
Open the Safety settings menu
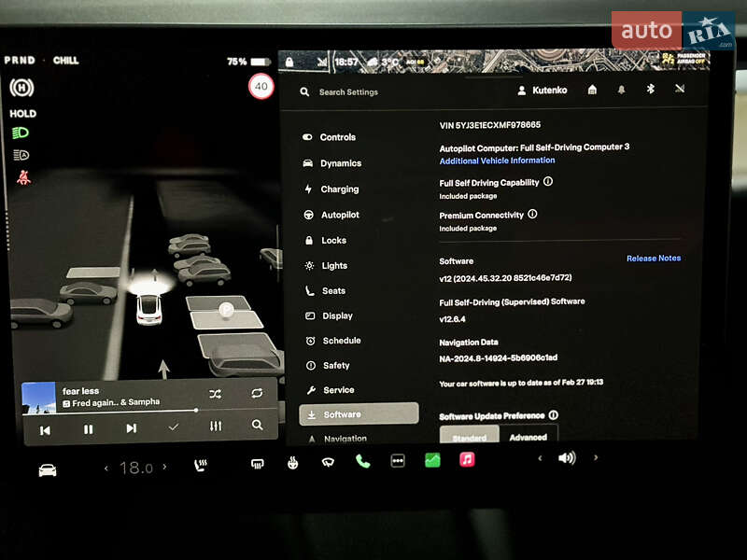328,365
